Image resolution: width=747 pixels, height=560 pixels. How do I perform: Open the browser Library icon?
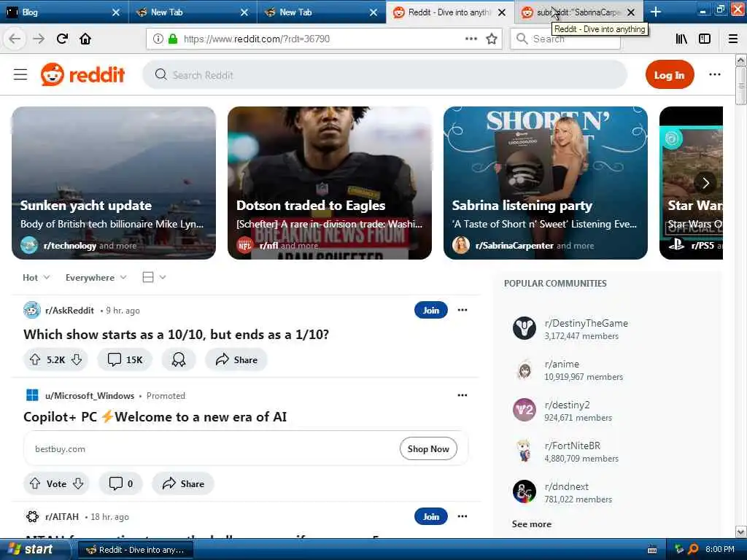pos(681,39)
